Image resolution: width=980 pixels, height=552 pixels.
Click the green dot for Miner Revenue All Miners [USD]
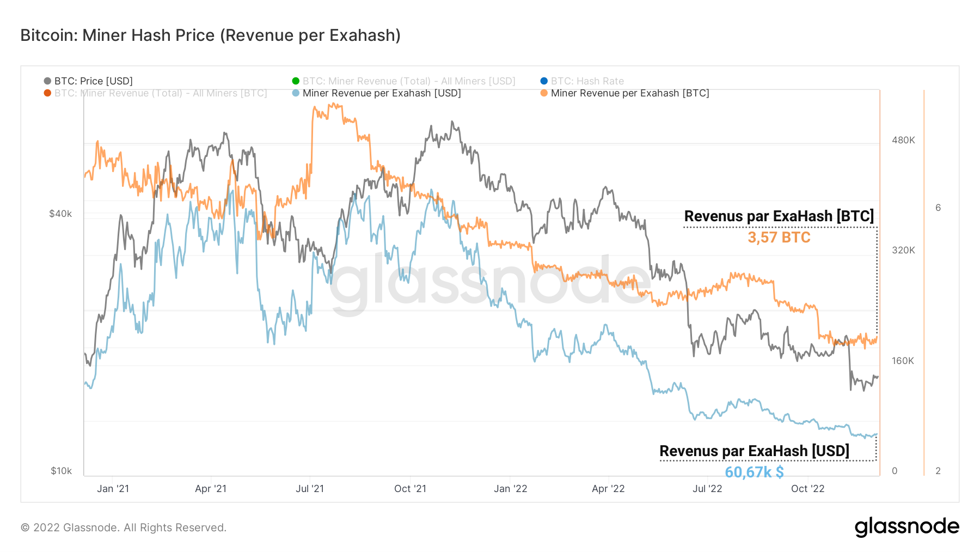click(x=296, y=81)
